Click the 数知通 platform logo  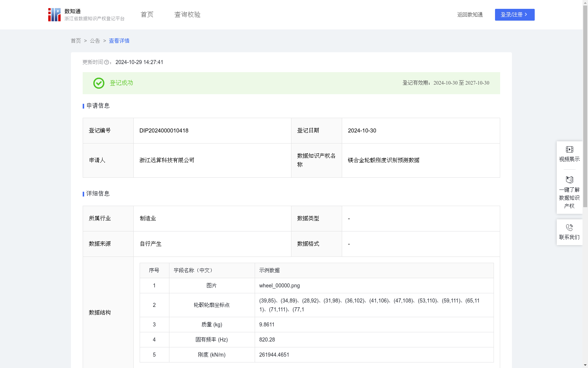click(x=54, y=14)
